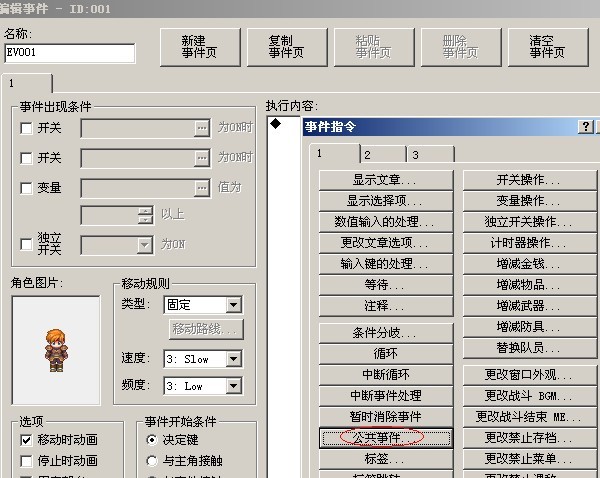Click the 复制事件页 button

click(287, 47)
